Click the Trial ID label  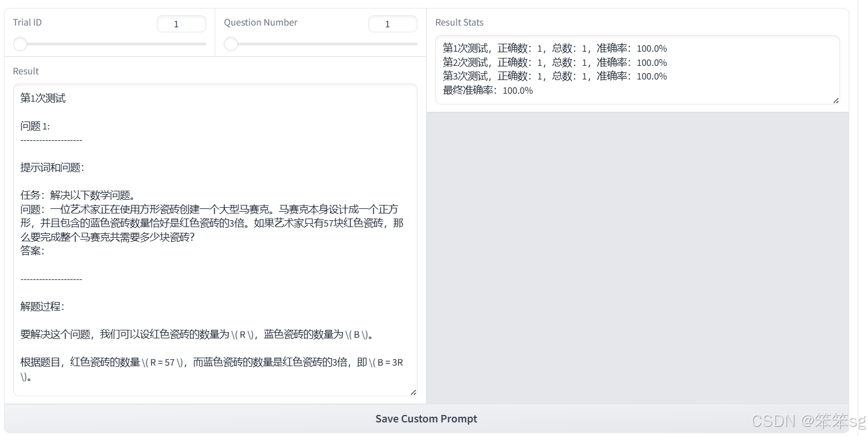click(27, 23)
